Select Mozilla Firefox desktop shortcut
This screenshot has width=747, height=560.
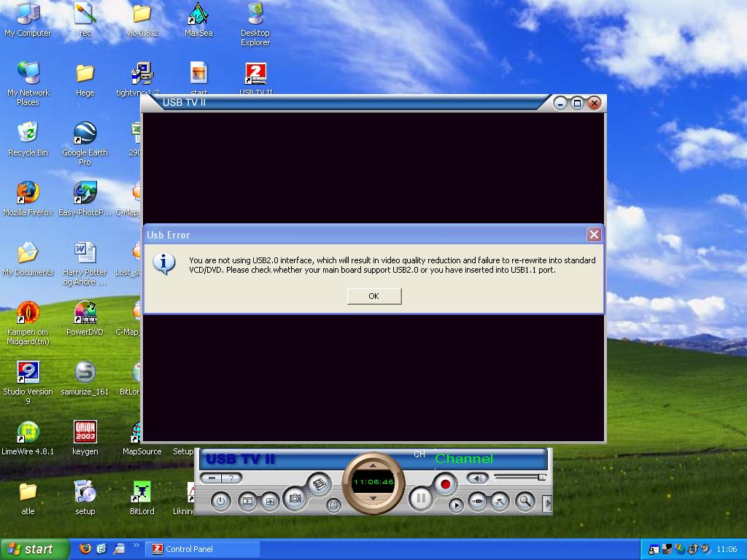pyautogui.click(x=28, y=198)
